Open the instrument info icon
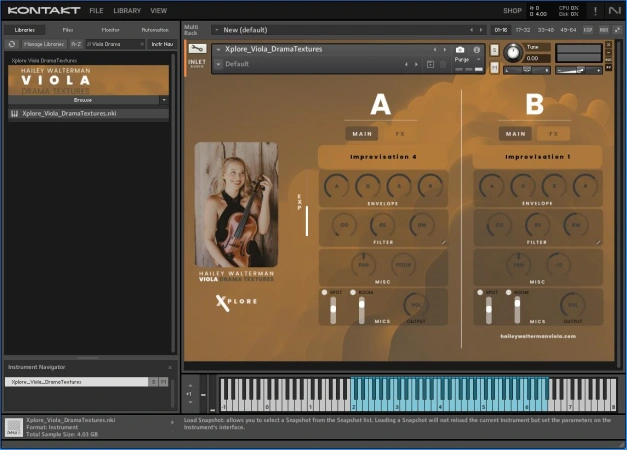 [x=476, y=49]
